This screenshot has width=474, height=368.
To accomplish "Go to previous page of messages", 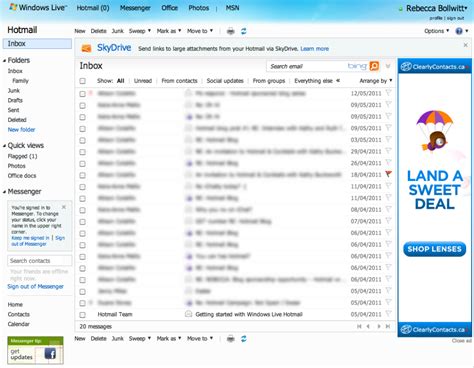I will (368, 326).
